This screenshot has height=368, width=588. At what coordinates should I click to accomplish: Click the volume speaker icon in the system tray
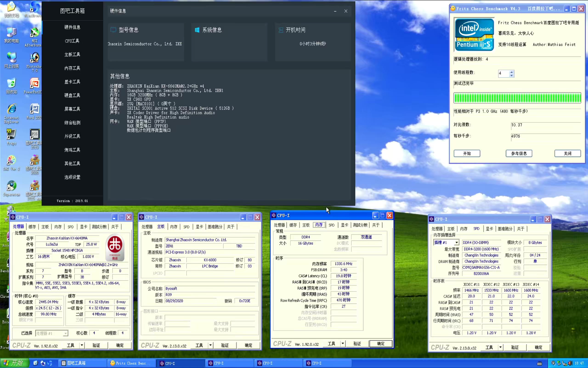(570, 363)
